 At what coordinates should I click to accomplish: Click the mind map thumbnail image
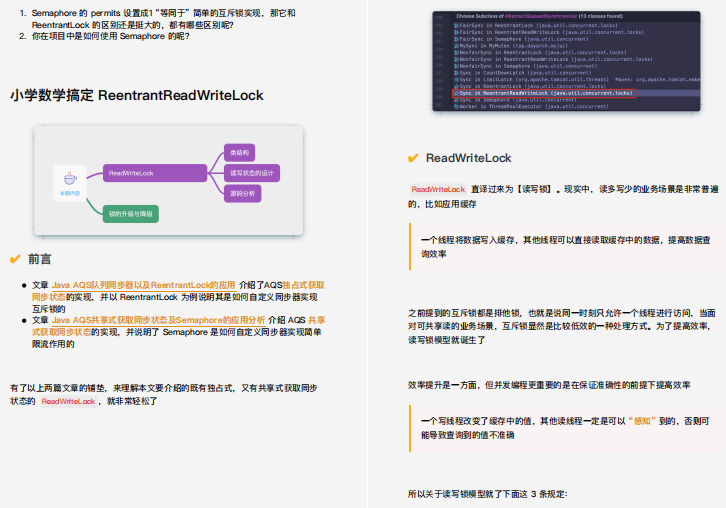point(169,180)
